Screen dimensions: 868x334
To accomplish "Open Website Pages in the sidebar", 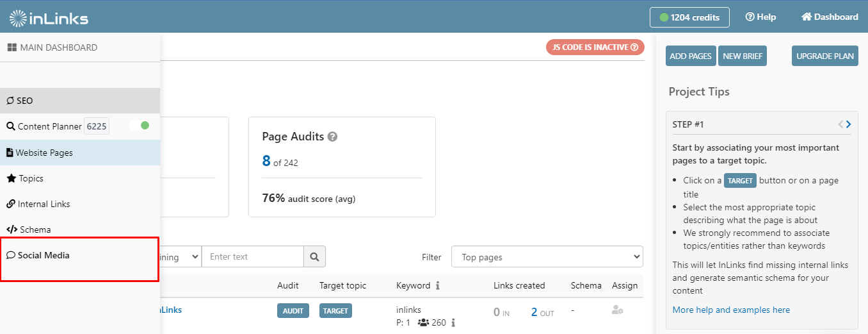I will click(x=80, y=153).
